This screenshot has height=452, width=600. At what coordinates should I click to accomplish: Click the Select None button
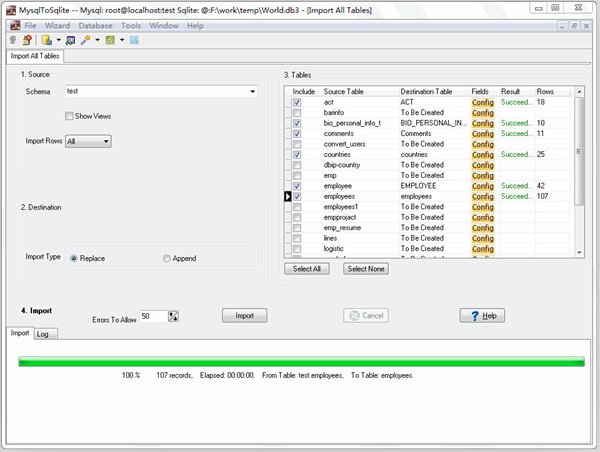coord(366,269)
